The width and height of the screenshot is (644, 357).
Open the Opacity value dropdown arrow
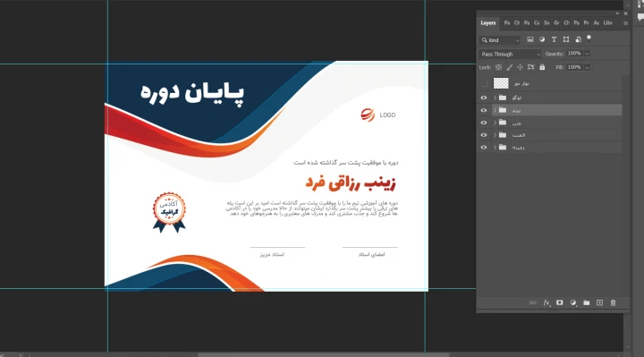pos(588,54)
